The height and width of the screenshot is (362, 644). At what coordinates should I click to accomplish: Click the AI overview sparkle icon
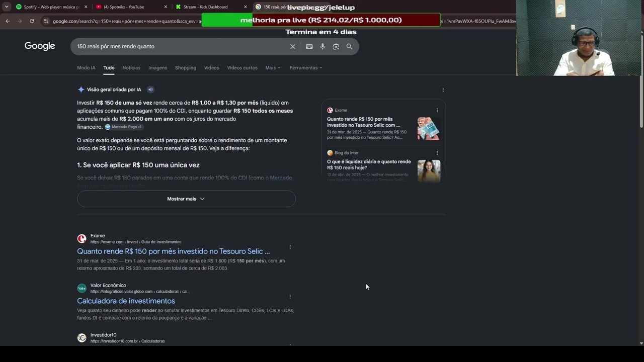[x=81, y=89]
